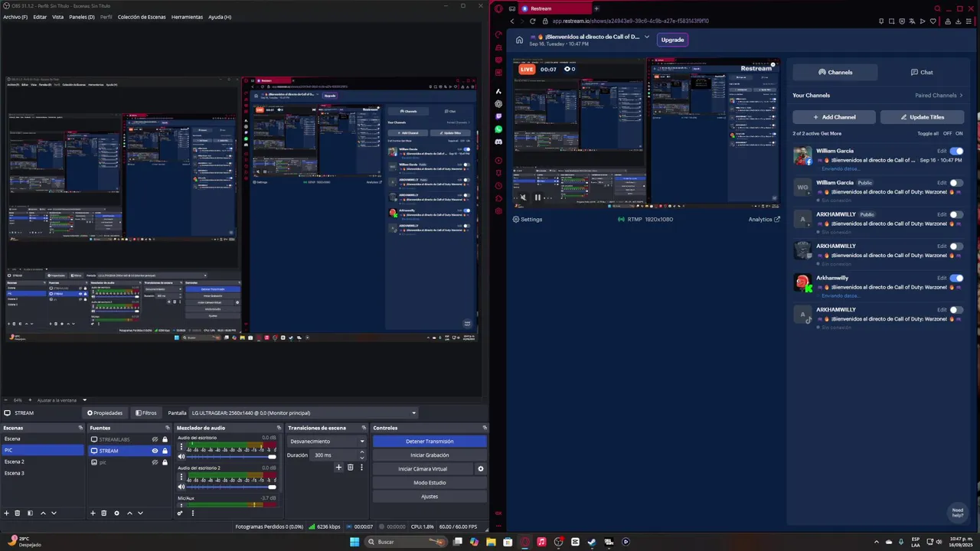Screen dimensions: 980x551
Task: Enable William Garcia Public channel toggle
Action: click(x=956, y=183)
